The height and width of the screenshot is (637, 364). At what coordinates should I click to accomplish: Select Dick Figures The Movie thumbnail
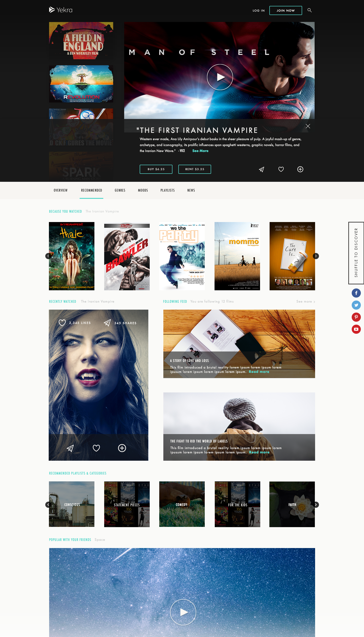point(81,127)
